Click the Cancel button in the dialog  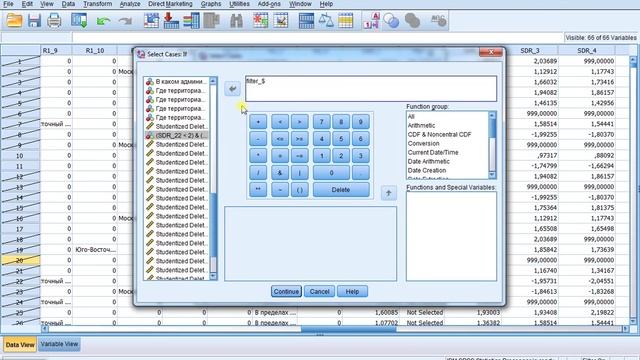[319, 291]
